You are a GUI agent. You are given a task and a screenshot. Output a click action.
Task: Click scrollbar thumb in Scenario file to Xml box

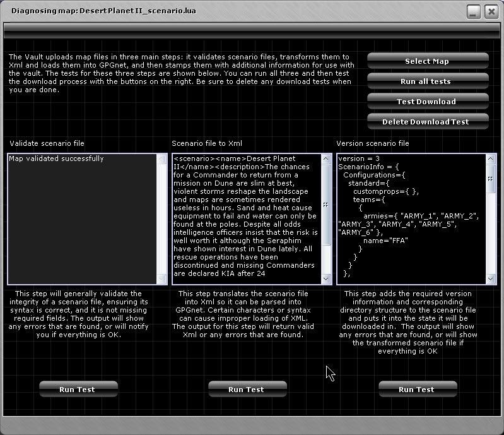(x=326, y=205)
